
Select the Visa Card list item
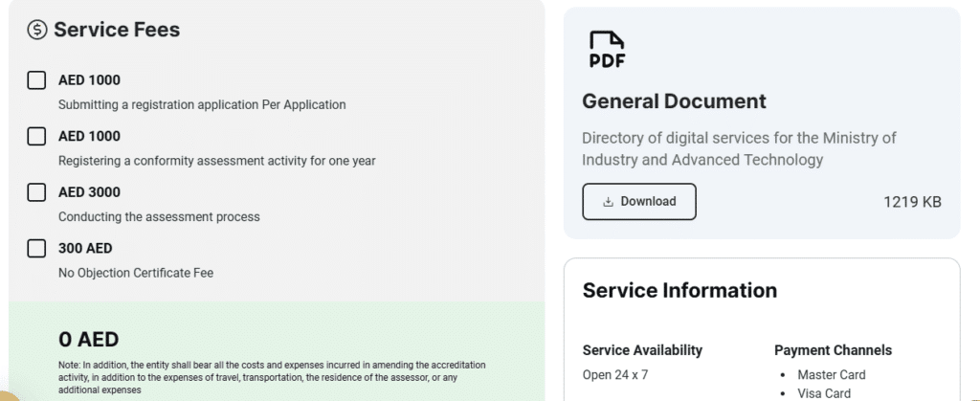824,392
